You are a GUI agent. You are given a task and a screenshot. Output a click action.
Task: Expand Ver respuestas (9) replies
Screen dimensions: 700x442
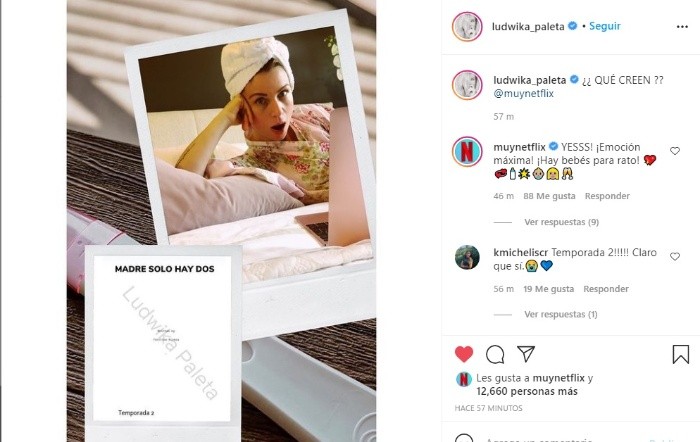coord(562,222)
